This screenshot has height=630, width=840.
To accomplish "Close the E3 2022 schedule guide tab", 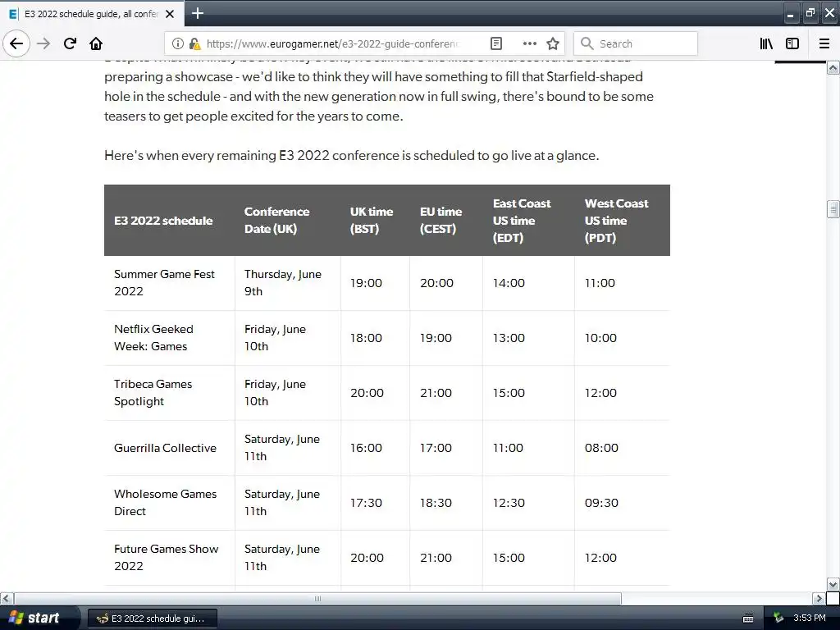I will click(x=170, y=14).
